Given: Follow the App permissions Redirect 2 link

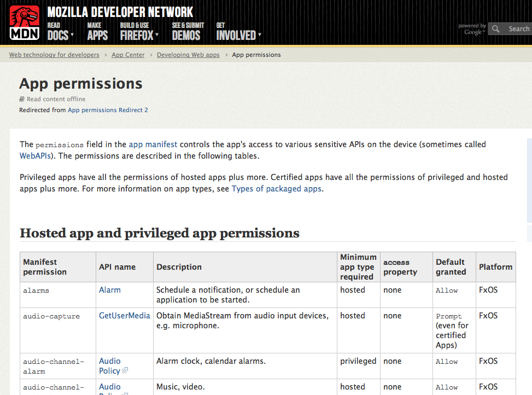Looking at the screenshot, I should (x=108, y=110).
